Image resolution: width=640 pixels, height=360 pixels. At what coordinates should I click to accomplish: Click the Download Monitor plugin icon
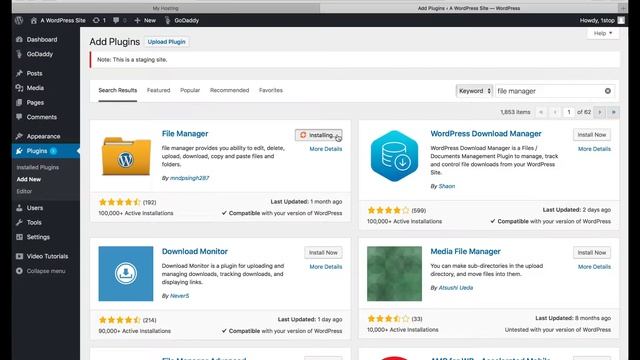click(x=126, y=273)
